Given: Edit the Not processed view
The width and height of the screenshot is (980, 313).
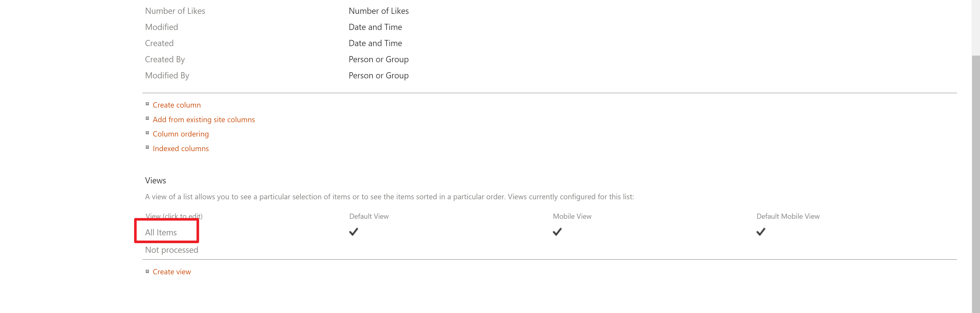Looking at the screenshot, I should coord(171,250).
